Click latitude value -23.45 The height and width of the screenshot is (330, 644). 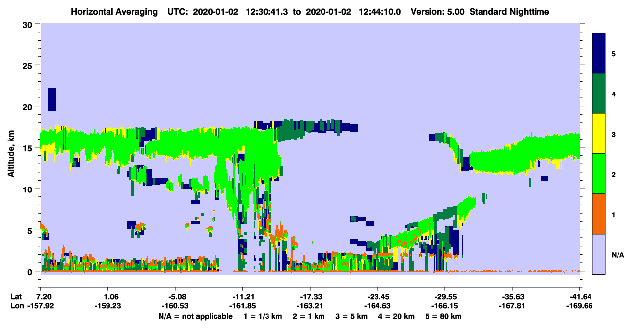click(x=377, y=297)
